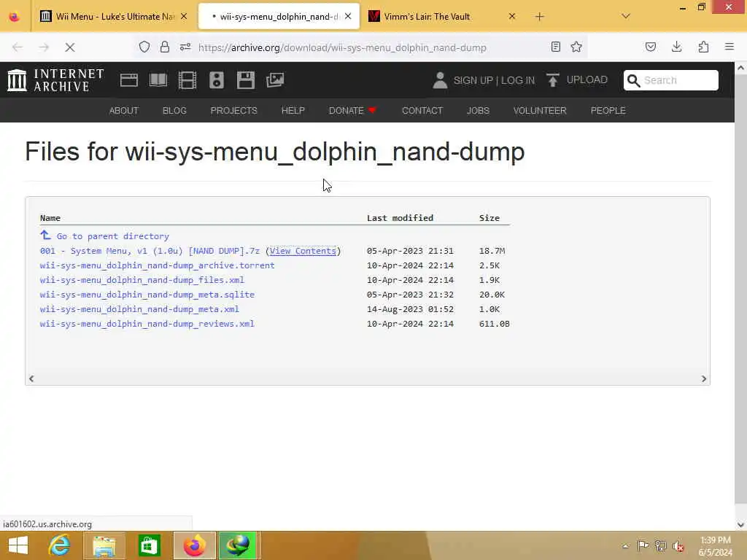Open tracking protection shield icon

tap(144, 47)
